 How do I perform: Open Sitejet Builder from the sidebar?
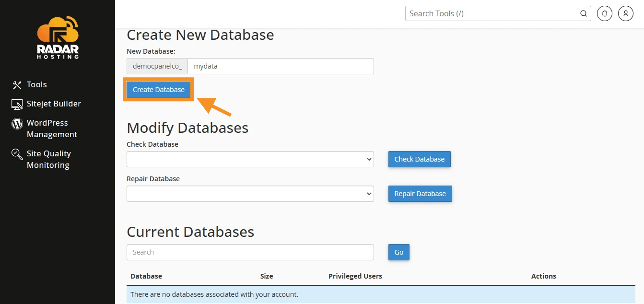(53, 104)
